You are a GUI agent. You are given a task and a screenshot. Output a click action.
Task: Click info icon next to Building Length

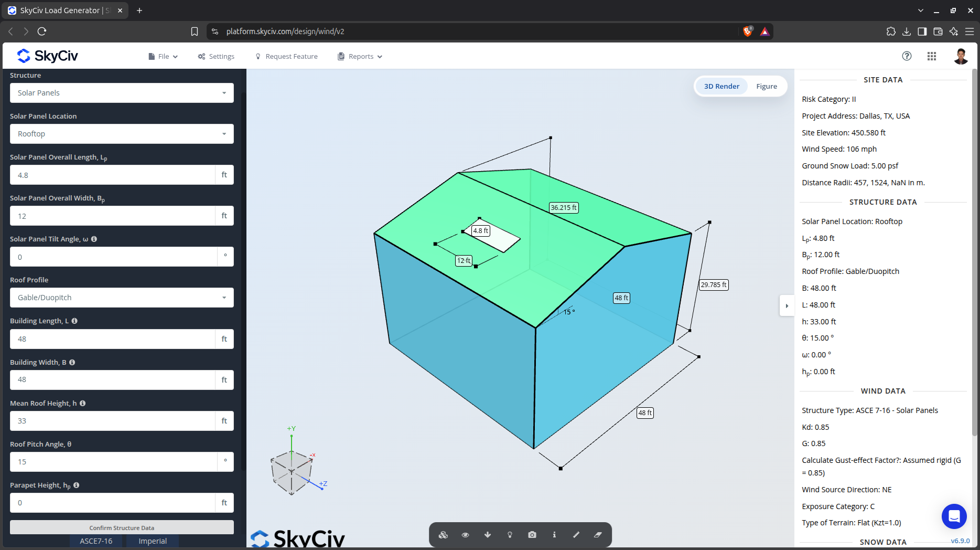point(74,321)
